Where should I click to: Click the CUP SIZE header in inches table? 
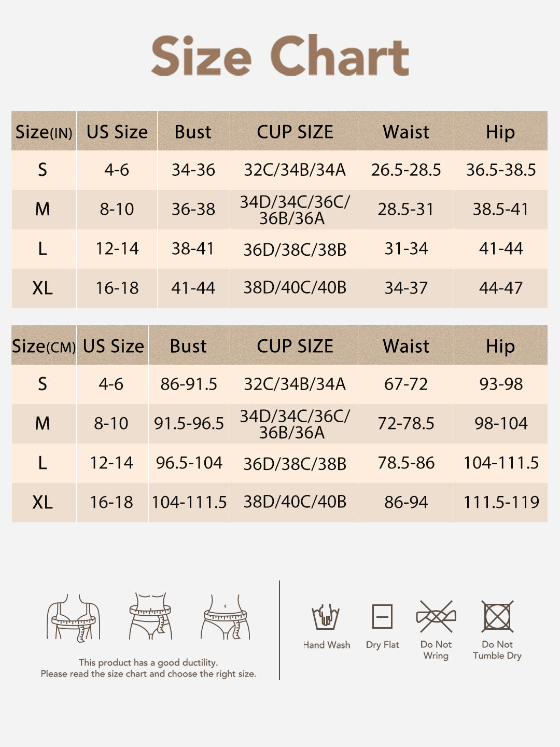click(x=295, y=132)
